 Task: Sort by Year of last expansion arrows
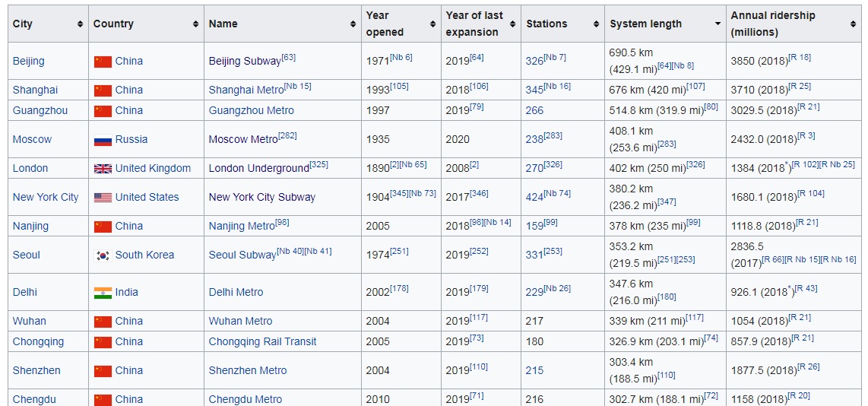tap(512, 24)
